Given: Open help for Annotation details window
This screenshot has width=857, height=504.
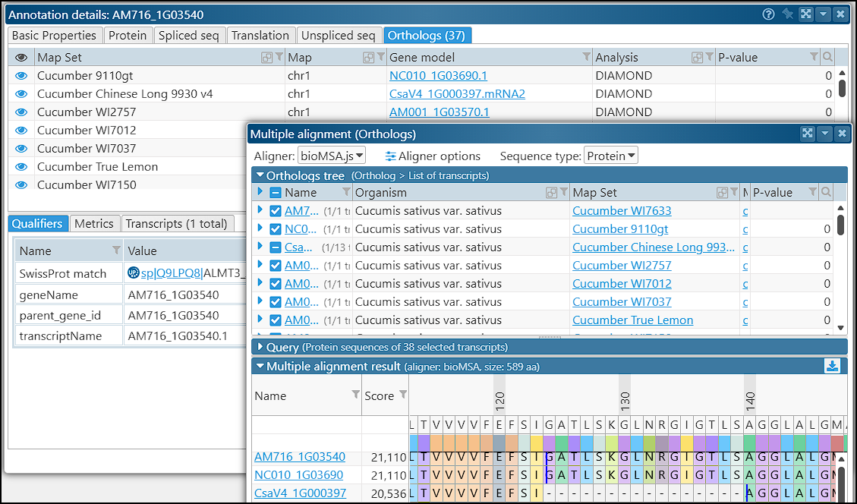Looking at the screenshot, I should tap(768, 14).
